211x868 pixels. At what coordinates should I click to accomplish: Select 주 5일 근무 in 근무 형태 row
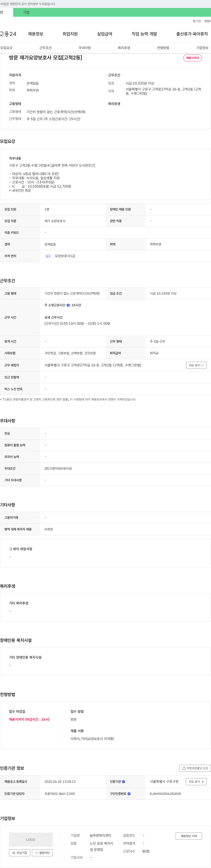point(158,342)
